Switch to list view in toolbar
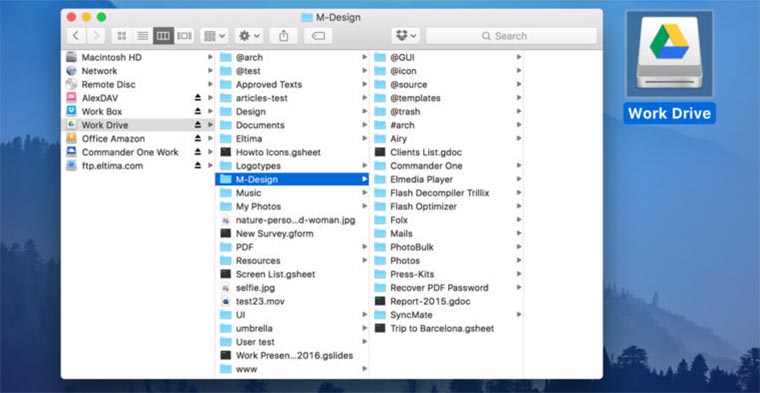760x393 pixels. pos(142,36)
